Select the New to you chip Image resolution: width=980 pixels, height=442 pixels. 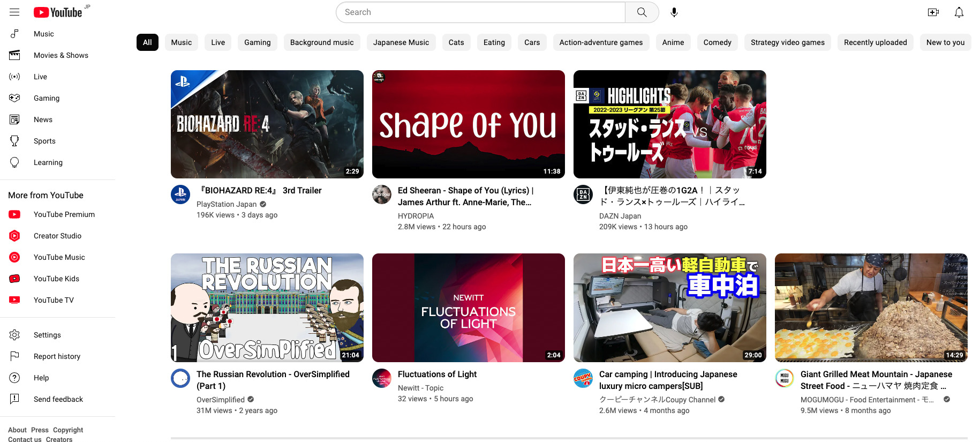(x=946, y=42)
